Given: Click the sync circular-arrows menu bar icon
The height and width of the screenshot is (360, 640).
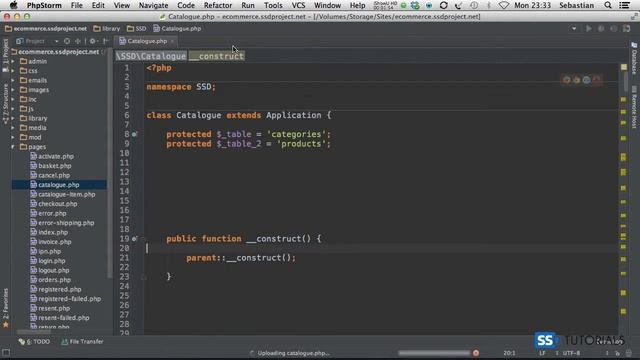Looking at the screenshot, I should coord(444,5).
